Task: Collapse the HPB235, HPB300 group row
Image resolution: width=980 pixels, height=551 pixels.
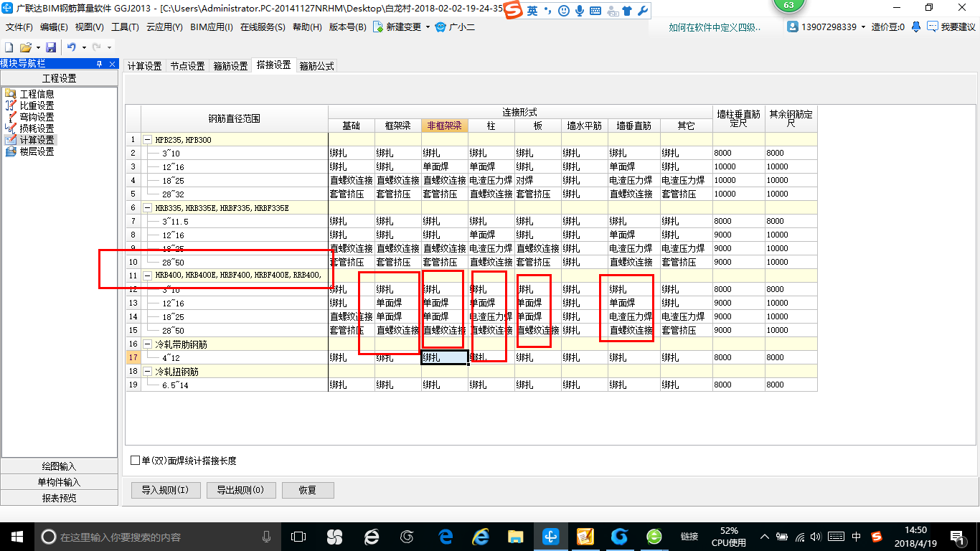Action: pos(148,139)
